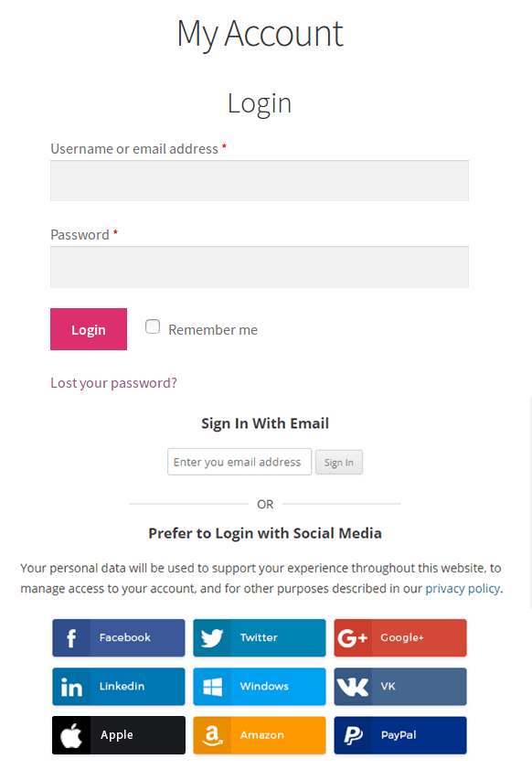Viewport: 532px width, 780px height.
Task: Click the Apple login button
Action: pos(118,734)
